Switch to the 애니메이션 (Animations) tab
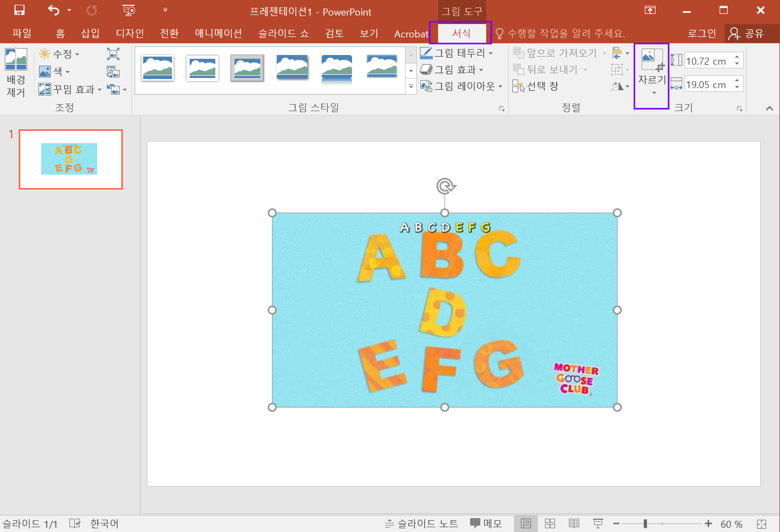This screenshot has height=532, width=780. coord(219,33)
